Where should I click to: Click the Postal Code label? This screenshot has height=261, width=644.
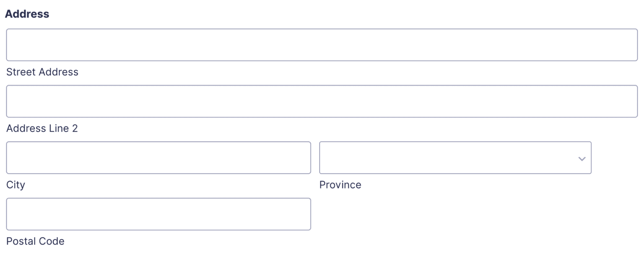click(x=35, y=241)
